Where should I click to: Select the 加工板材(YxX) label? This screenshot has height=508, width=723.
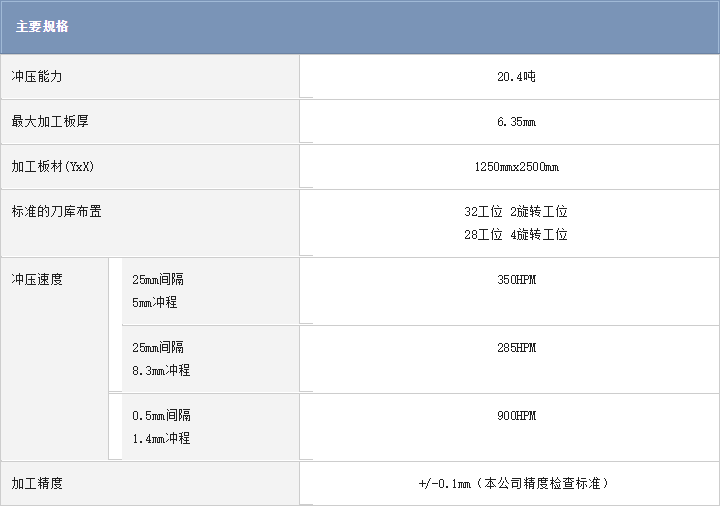point(59,167)
